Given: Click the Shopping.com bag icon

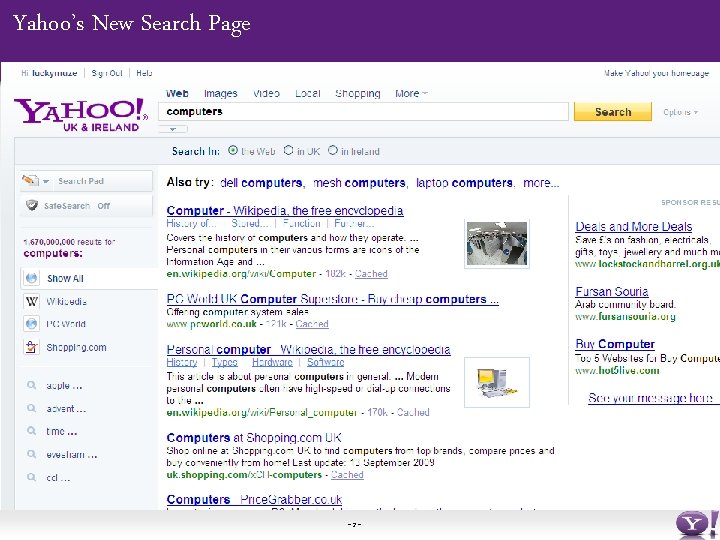Looking at the screenshot, I should point(31,347).
